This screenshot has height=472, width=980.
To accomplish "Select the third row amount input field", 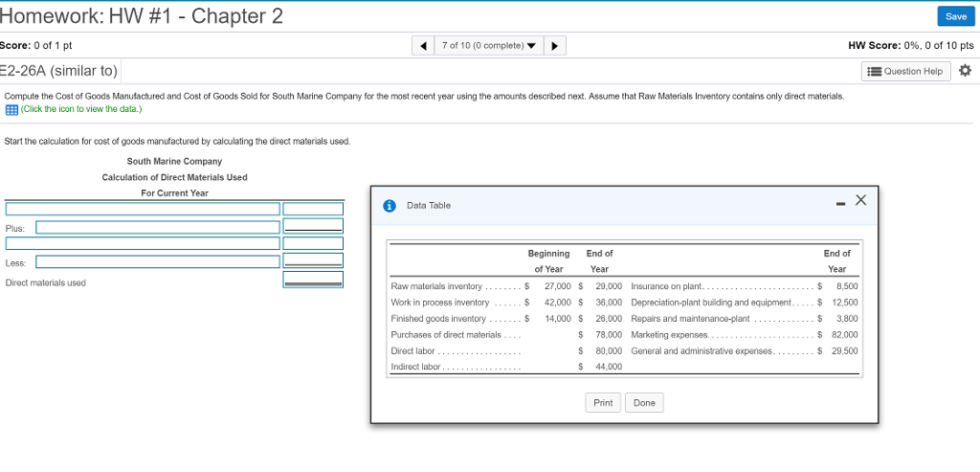I will click(313, 243).
